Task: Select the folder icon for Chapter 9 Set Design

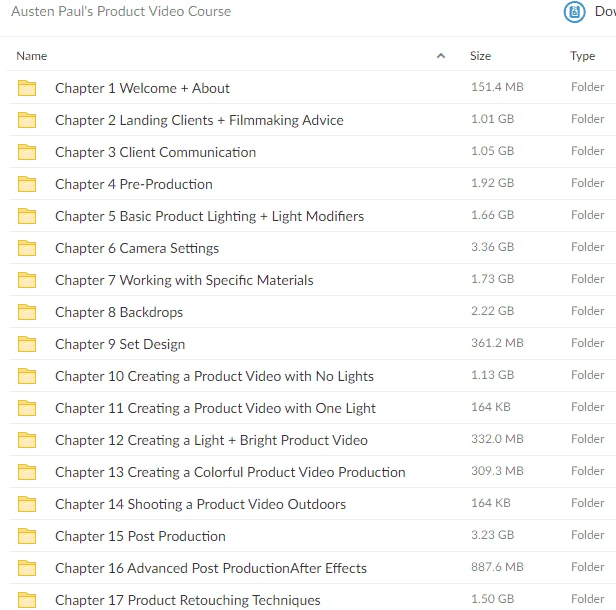Action: (27, 344)
